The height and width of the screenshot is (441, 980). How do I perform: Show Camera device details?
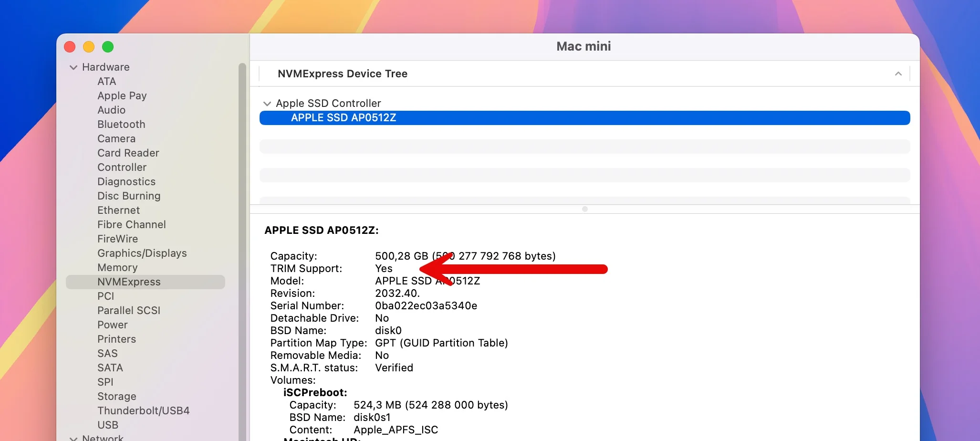click(x=116, y=138)
